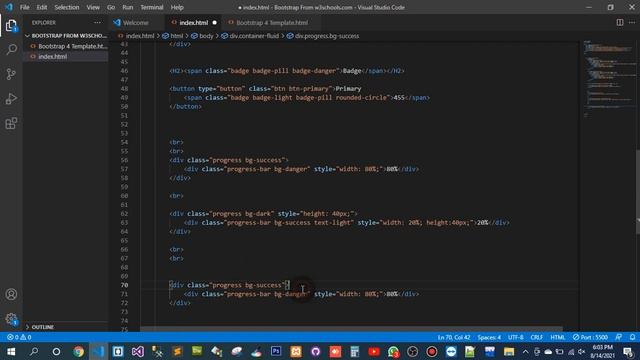The image size is (640, 360).
Task: Switch to the index.html editor tab
Action: coord(193,22)
